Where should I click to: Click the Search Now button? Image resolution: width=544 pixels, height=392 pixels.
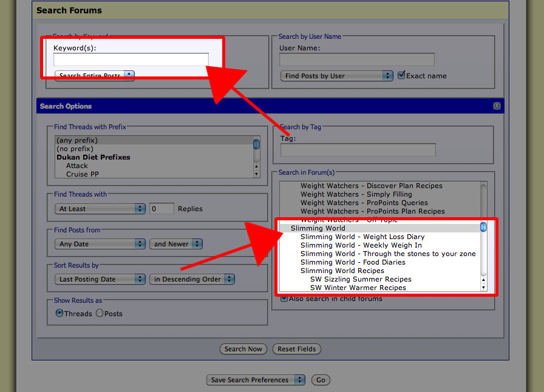click(x=243, y=349)
